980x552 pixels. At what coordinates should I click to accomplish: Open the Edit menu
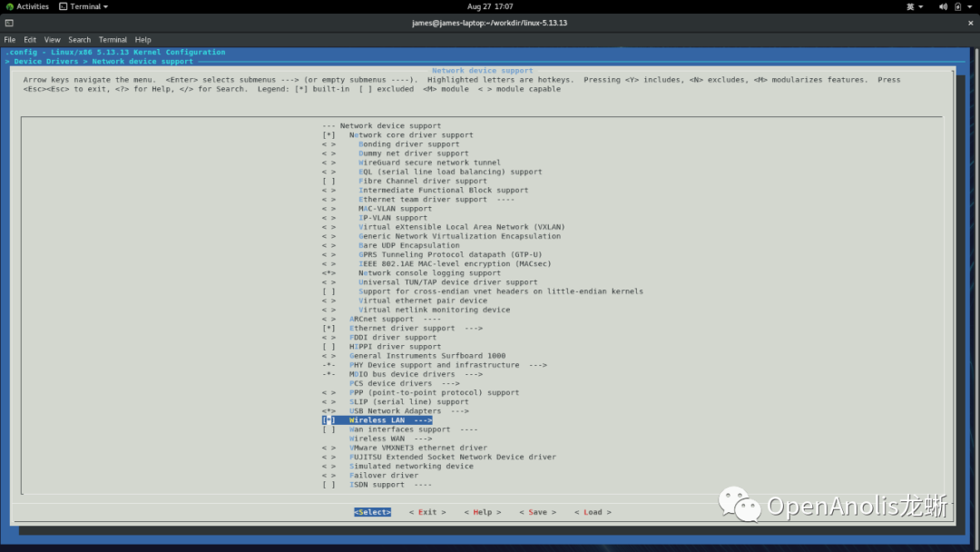tap(30, 39)
